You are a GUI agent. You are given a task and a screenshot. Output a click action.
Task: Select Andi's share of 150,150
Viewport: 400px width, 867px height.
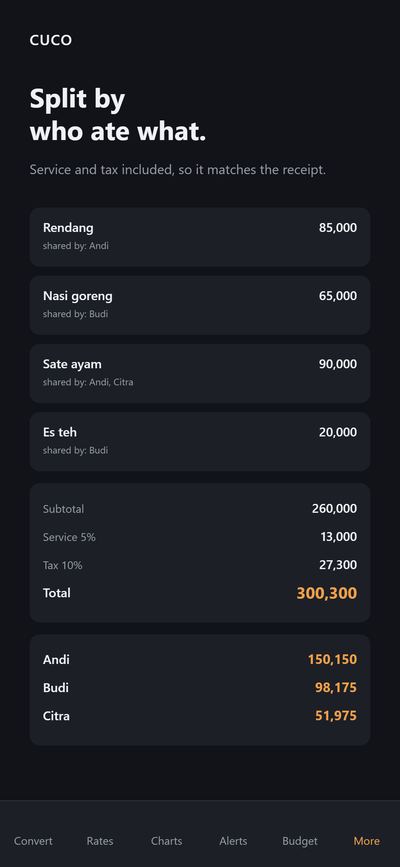[x=332, y=660]
